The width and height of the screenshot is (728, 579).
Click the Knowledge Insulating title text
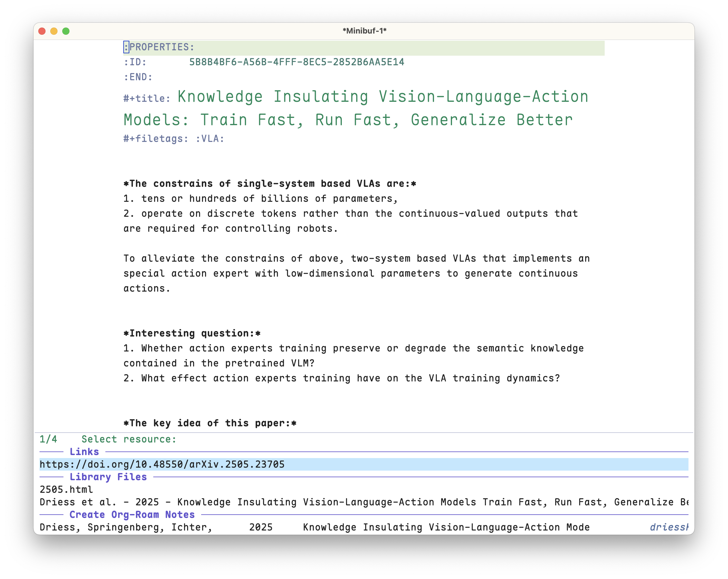[x=356, y=108]
